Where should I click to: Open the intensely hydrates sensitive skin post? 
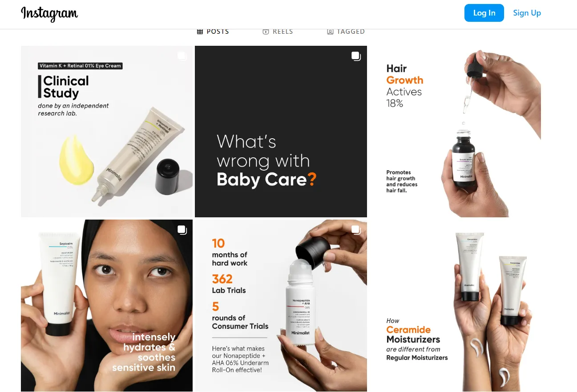point(107,305)
